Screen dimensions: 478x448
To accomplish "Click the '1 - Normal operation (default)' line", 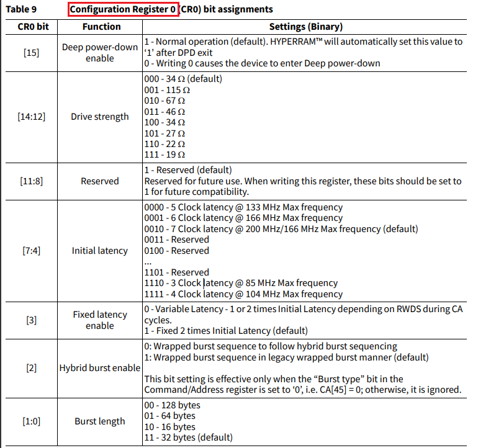I will click(304, 42).
